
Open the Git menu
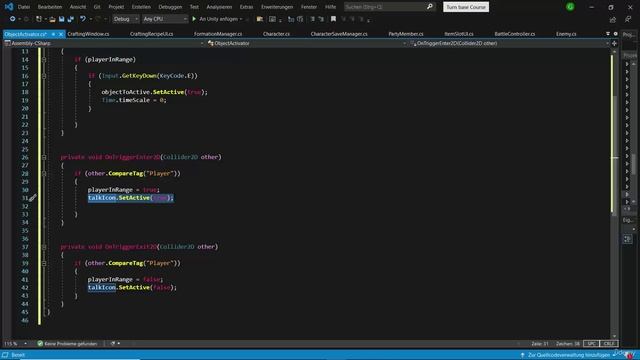pyautogui.click(x=97, y=7)
